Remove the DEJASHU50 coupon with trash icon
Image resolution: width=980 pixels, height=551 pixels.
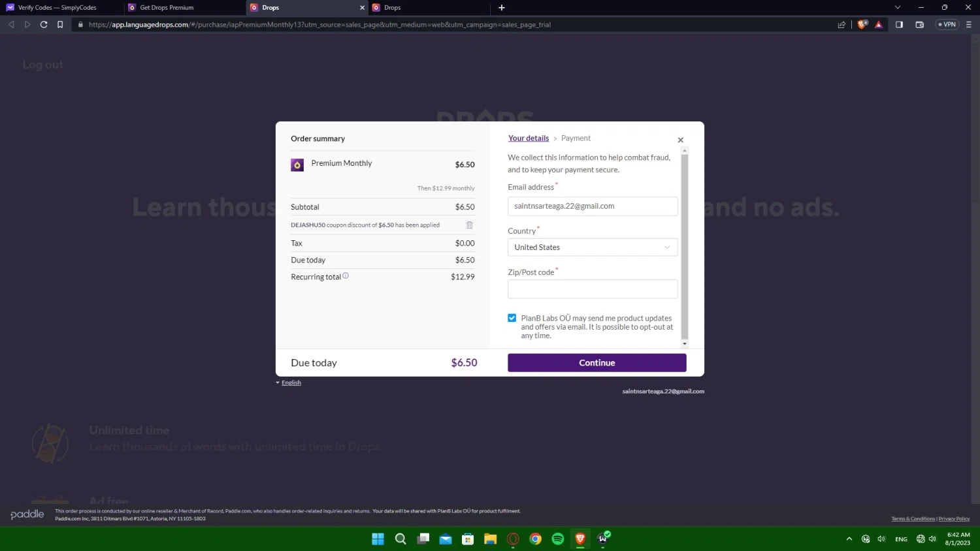tap(469, 225)
